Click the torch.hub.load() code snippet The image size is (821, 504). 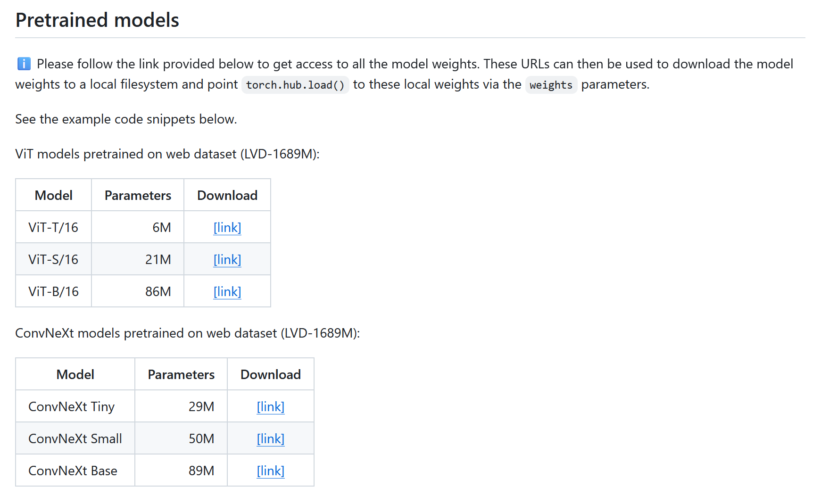tap(295, 85)
